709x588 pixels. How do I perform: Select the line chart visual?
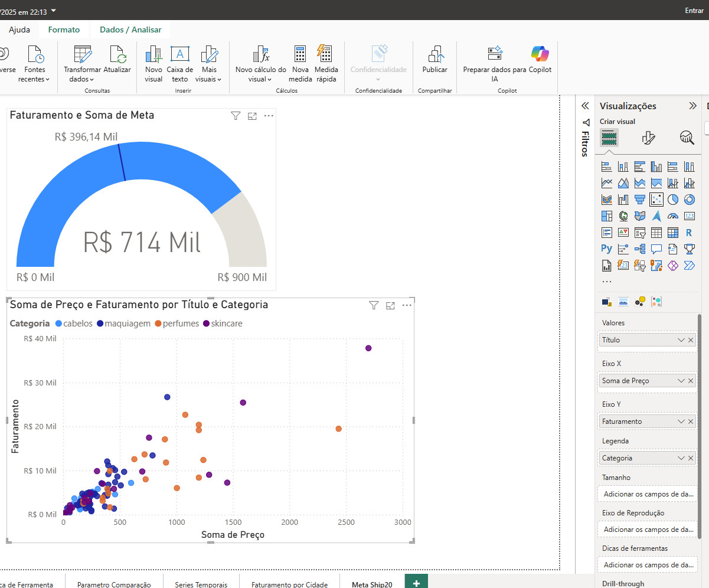tap(607, 183)
